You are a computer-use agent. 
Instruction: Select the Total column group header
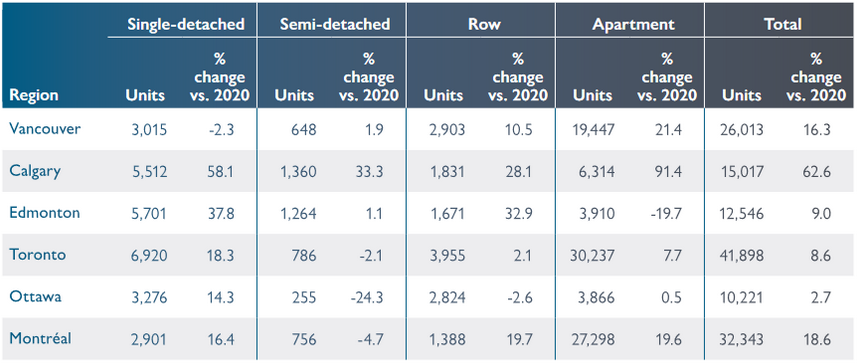tap(783, 25)
